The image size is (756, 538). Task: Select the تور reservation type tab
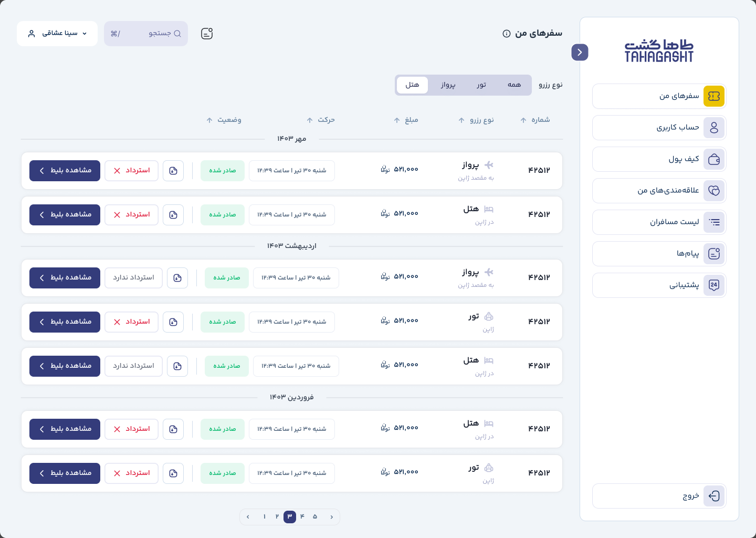[481, 85]
